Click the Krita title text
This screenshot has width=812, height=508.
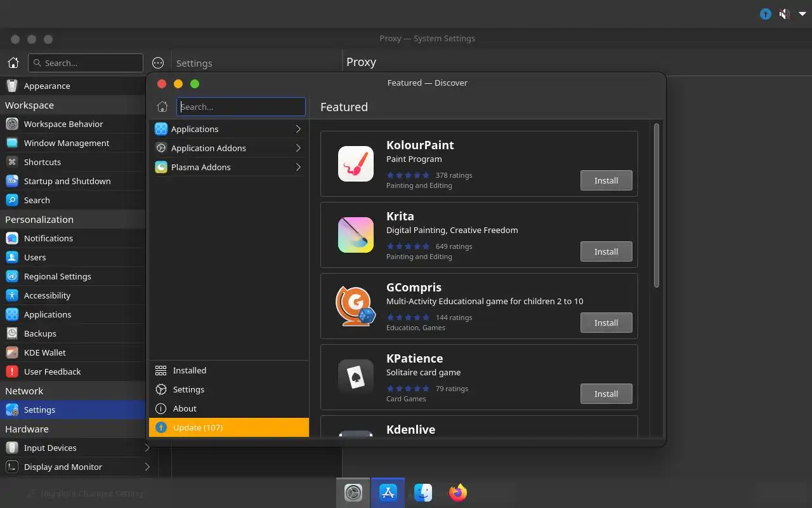pos(400,216)
